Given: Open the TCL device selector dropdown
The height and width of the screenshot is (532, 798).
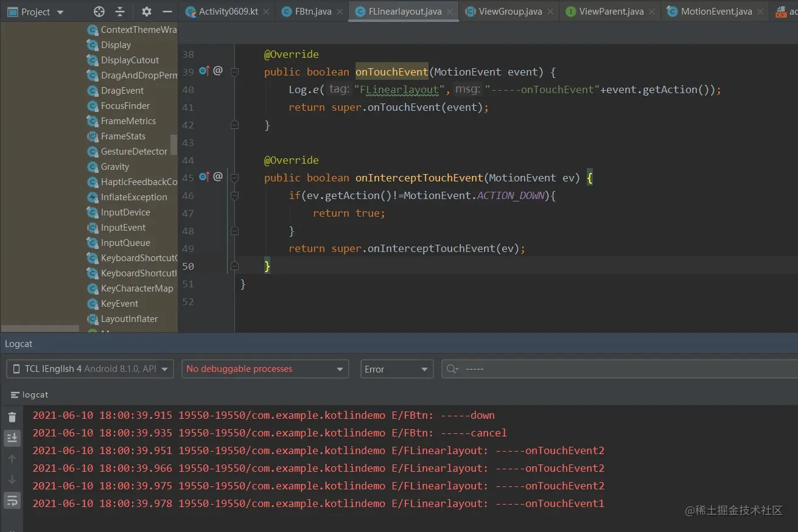Looking at the screenshot, I should point(90,369).
